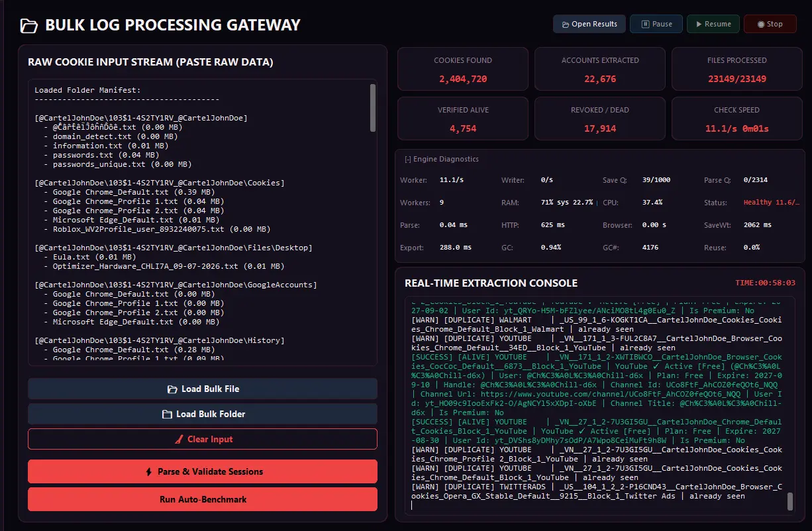Click the Real-Time Extraction Console heading
Viewport: 812px width, 531px height.
point(491,283)
